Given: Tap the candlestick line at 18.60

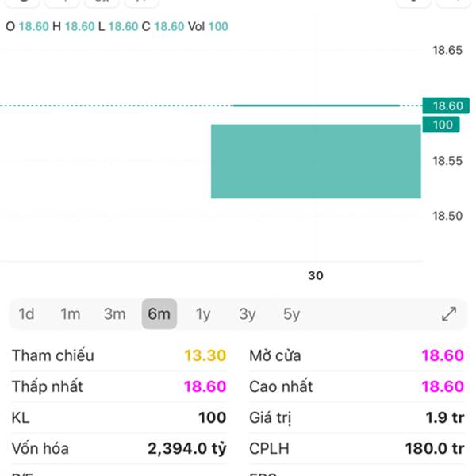Looking at the screenshot, I should [x=316, y=105].
